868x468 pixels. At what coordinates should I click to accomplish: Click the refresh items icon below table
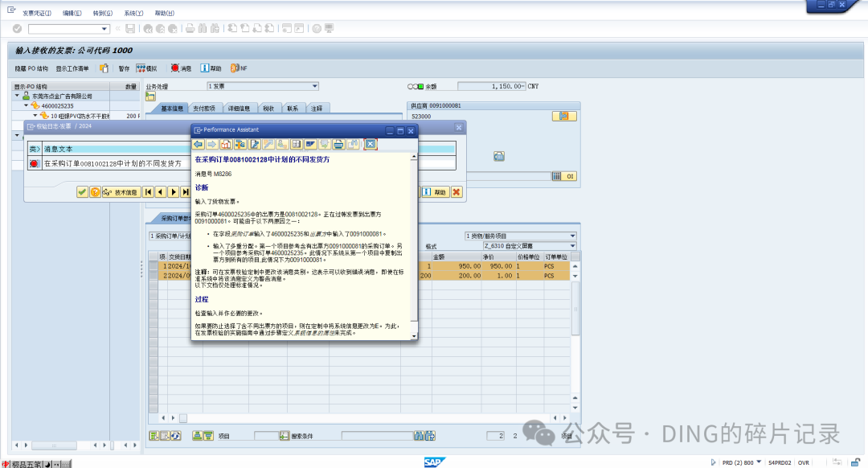175,436
